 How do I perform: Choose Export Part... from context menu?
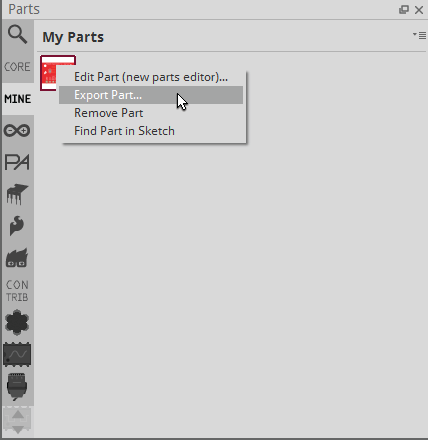pos(151,95)
